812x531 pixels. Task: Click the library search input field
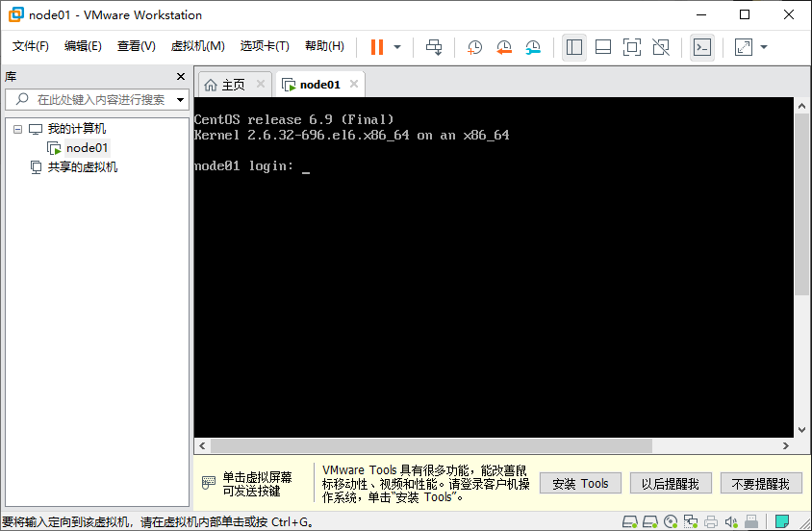coord(100,99)
